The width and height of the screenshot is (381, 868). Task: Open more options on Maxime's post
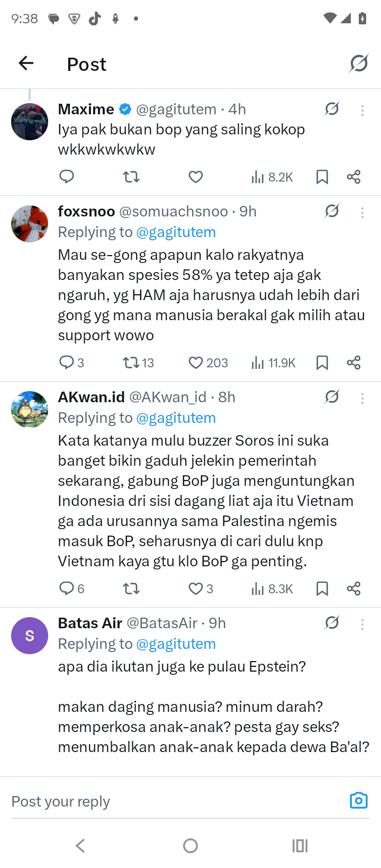click(362, 110)
